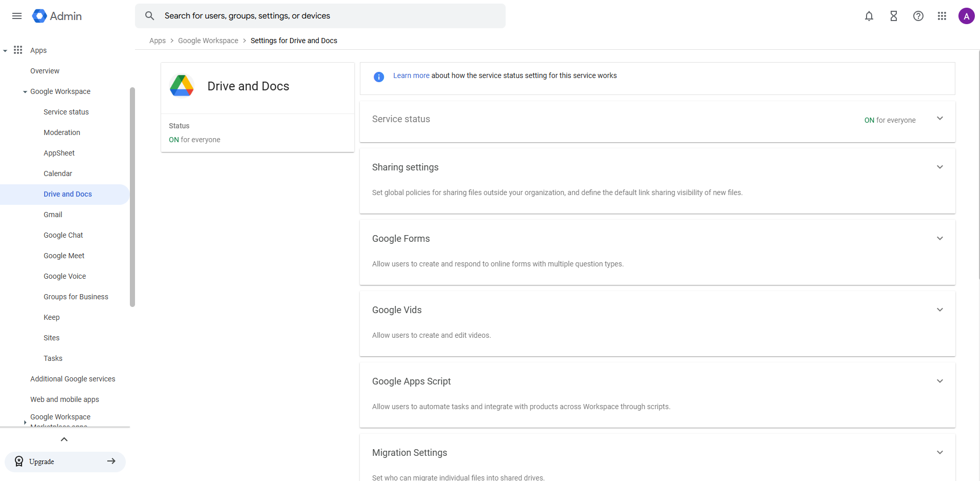Open Additional Google services
The width and height of the screenshot is (980, 481).
click(x=72, y=379)
